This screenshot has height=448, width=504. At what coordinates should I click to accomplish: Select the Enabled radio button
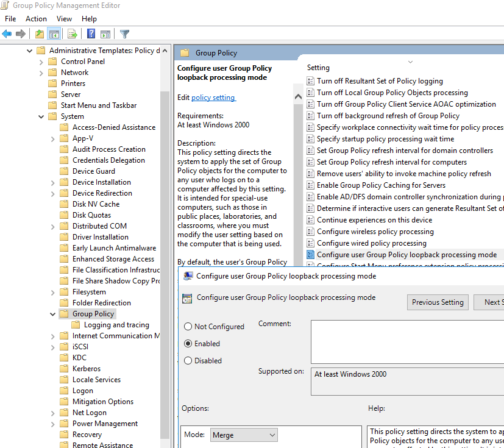click(x=188, y=344)
